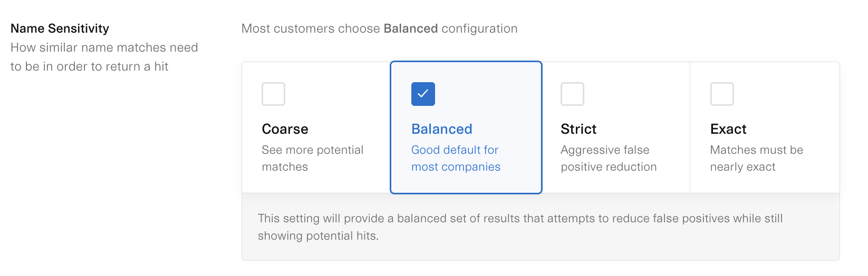Click 'Most customers choose' text
The image size is (868, 276).
310,28
